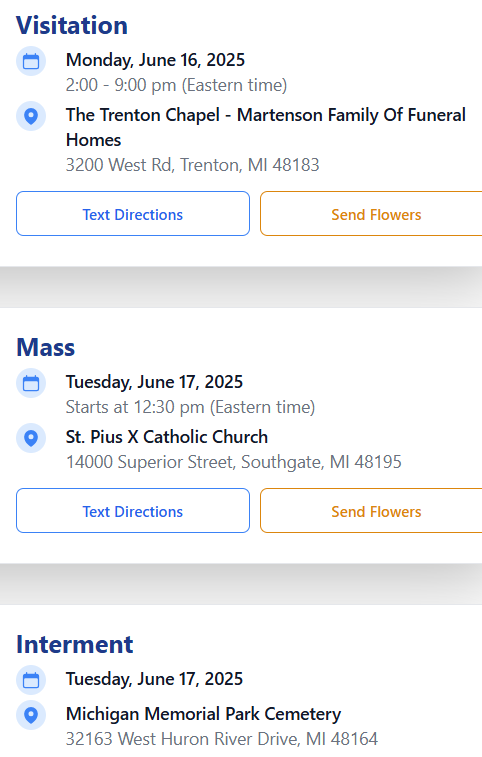482x757 pixels.
Task: Click the Trenton Chapel location pin icon
Action: (31, 116)
